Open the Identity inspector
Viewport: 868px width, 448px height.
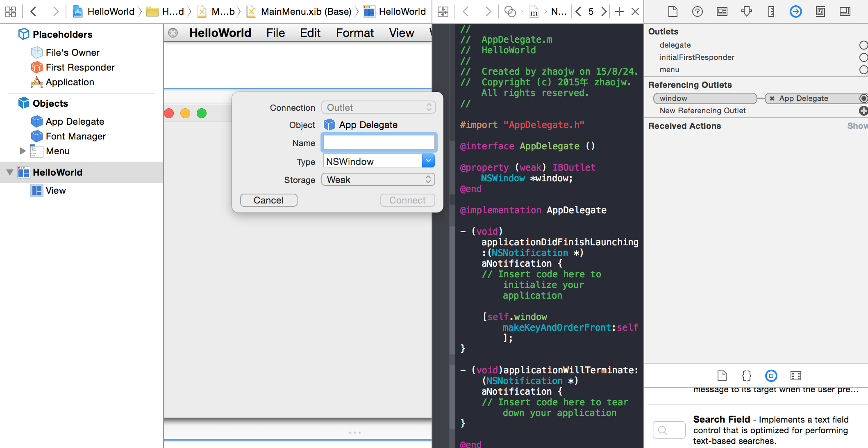722,11
